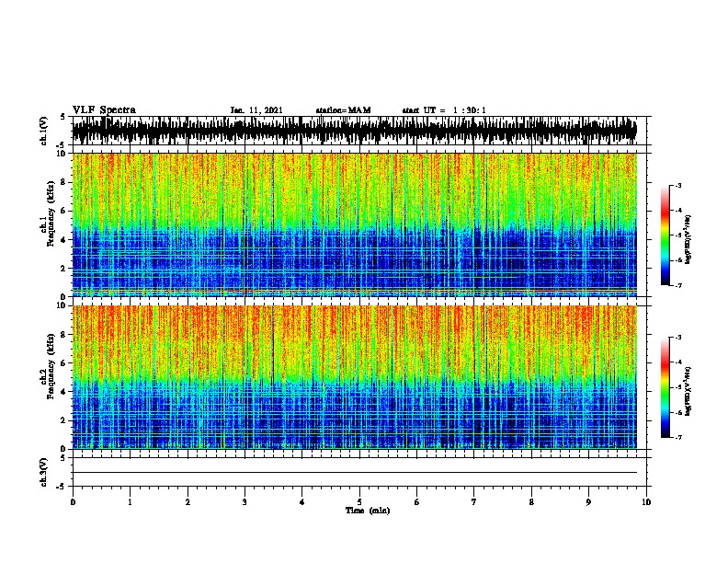
Task: Click the "VLF Spectra" plot title
Action: pyautogui.click(x=104, y=110)
